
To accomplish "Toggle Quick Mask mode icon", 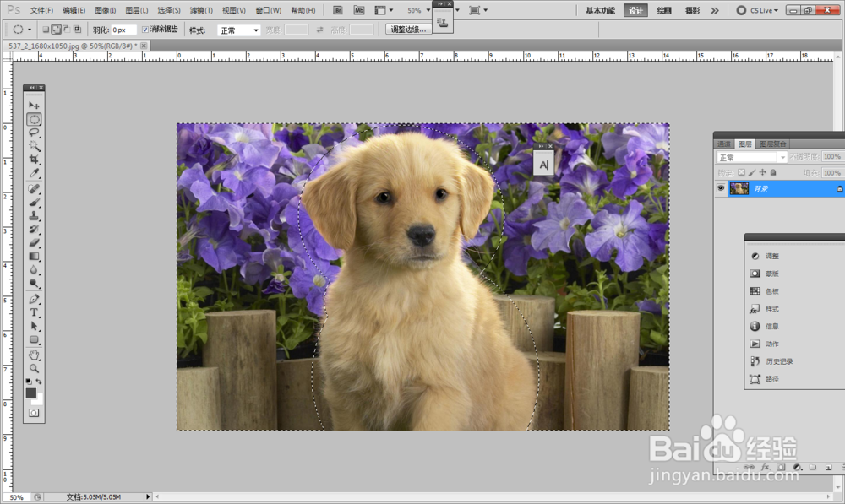I will 34,413.
